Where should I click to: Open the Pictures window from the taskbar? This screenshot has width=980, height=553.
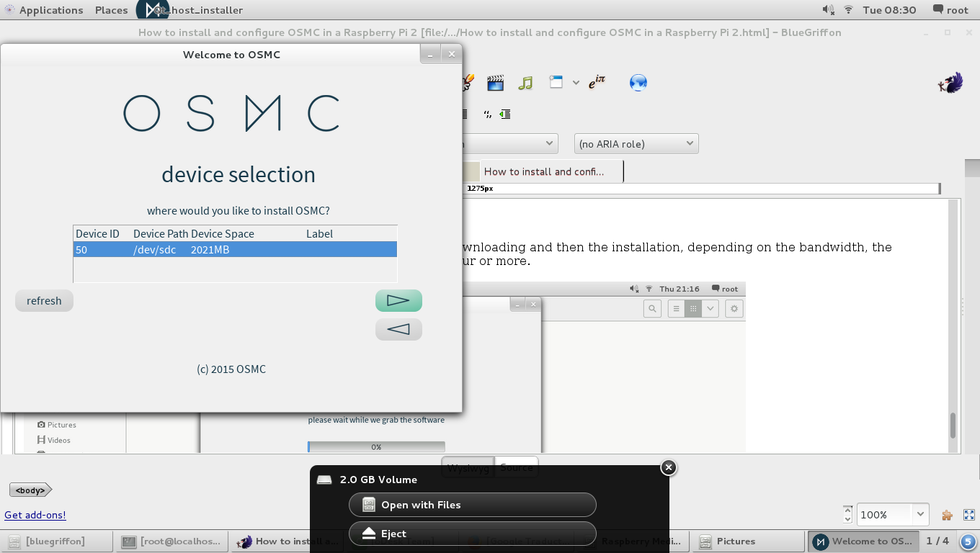click(735, 541)
